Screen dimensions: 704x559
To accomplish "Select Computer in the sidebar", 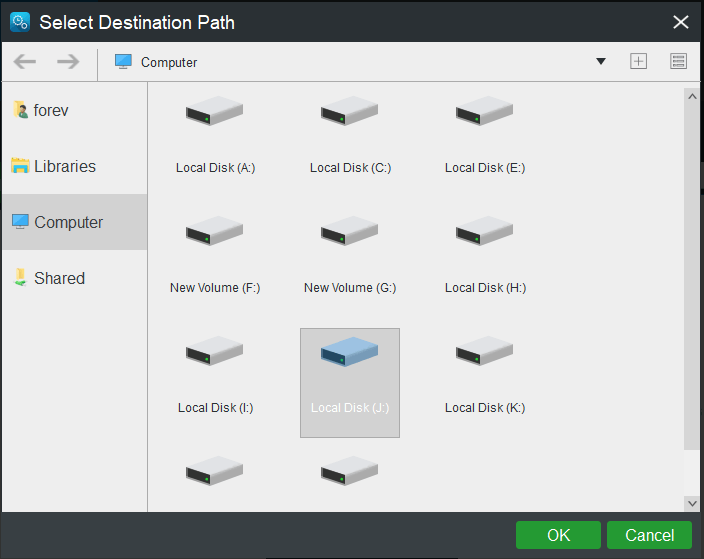I will point(74,222).
